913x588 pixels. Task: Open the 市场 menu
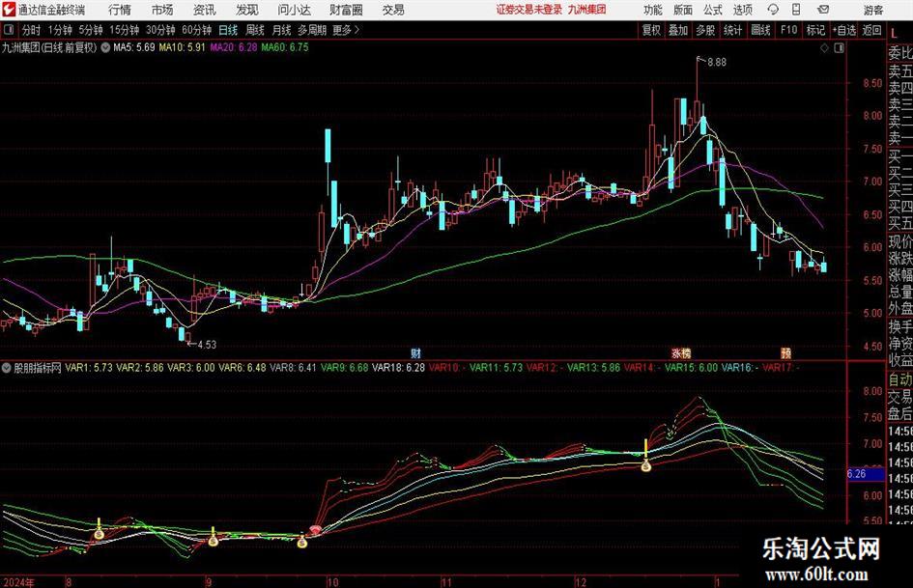pyautogui.click(x=162, y=10)
